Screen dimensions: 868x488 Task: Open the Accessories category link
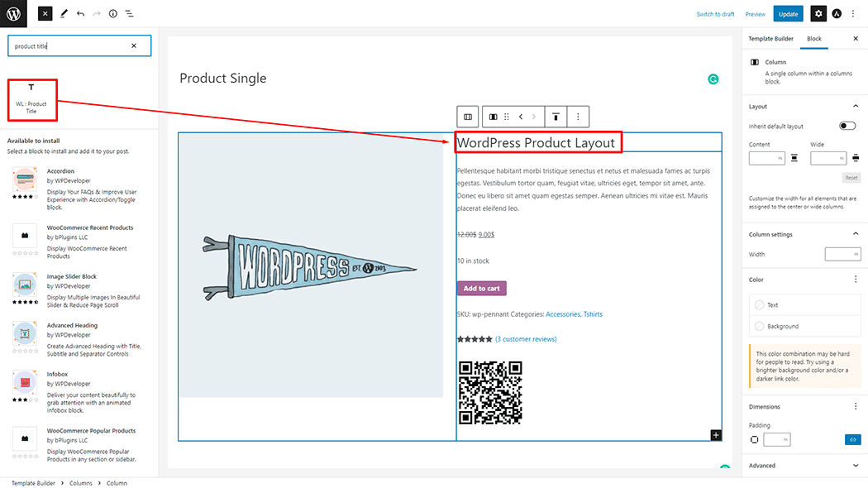[x=562, y=314]
